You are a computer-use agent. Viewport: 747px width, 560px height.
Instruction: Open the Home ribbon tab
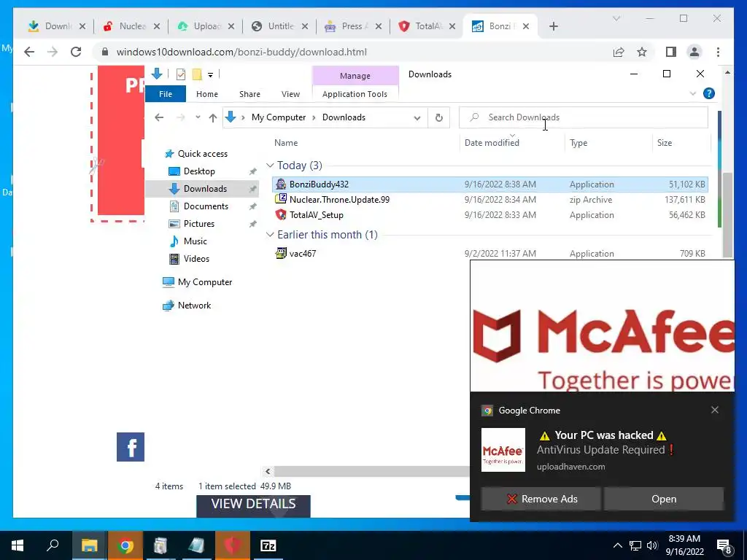tap(206, 94)
